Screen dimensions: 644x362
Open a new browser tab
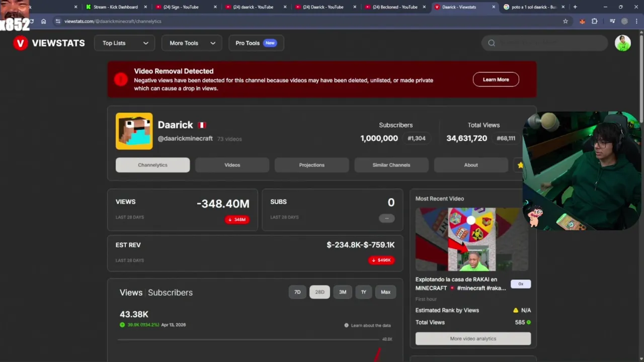575,7
